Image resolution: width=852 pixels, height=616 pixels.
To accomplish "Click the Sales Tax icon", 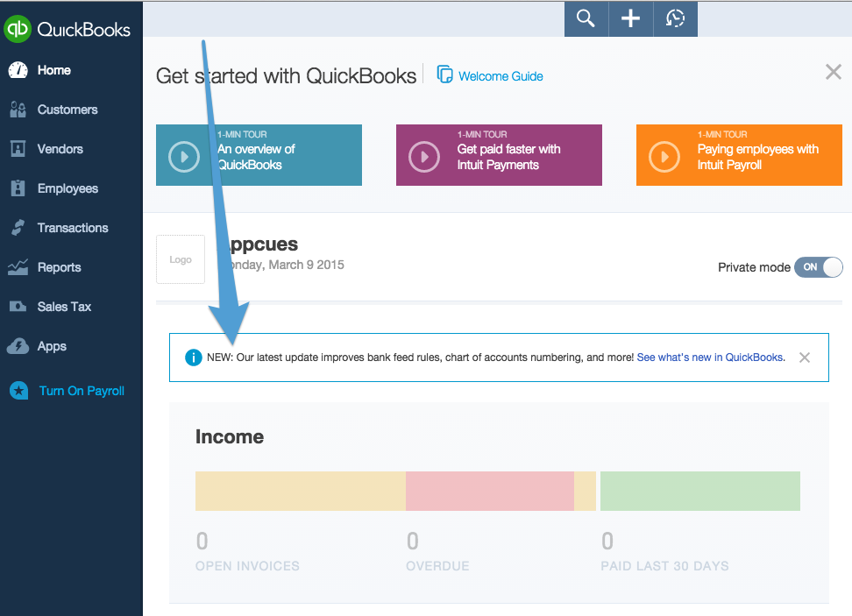I will 18,307.
